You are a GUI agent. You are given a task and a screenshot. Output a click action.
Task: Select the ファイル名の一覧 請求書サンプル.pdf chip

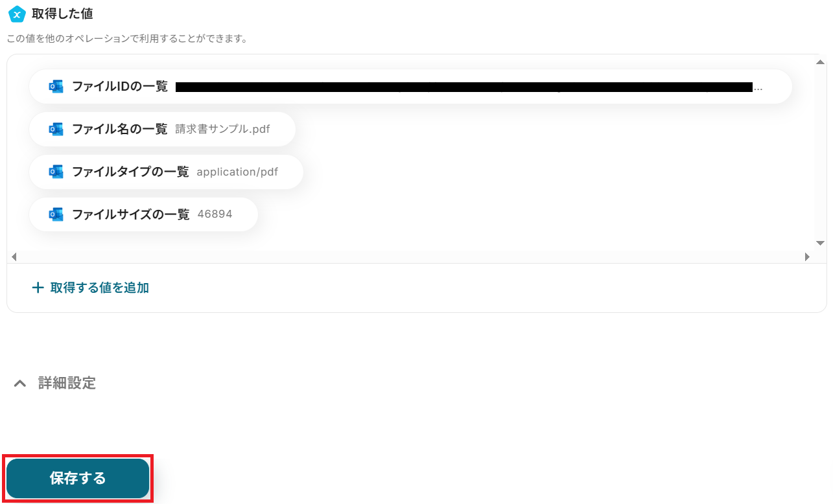click(162, 129)
